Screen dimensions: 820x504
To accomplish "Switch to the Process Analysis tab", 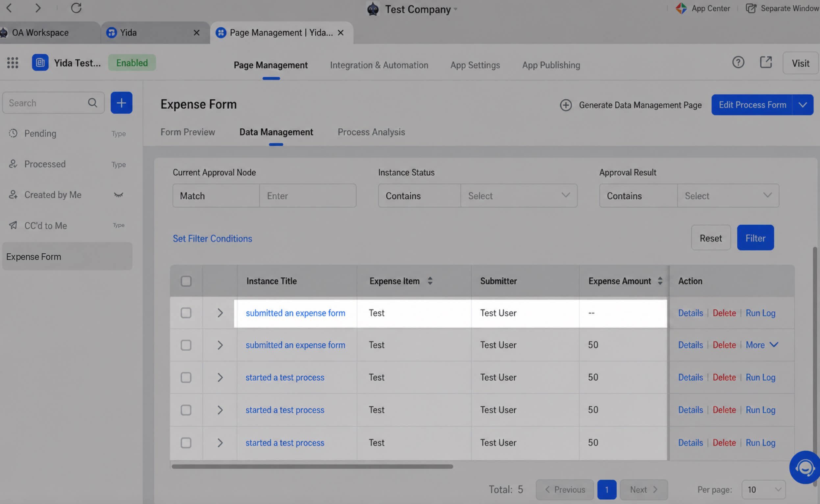I will [371, 132].
